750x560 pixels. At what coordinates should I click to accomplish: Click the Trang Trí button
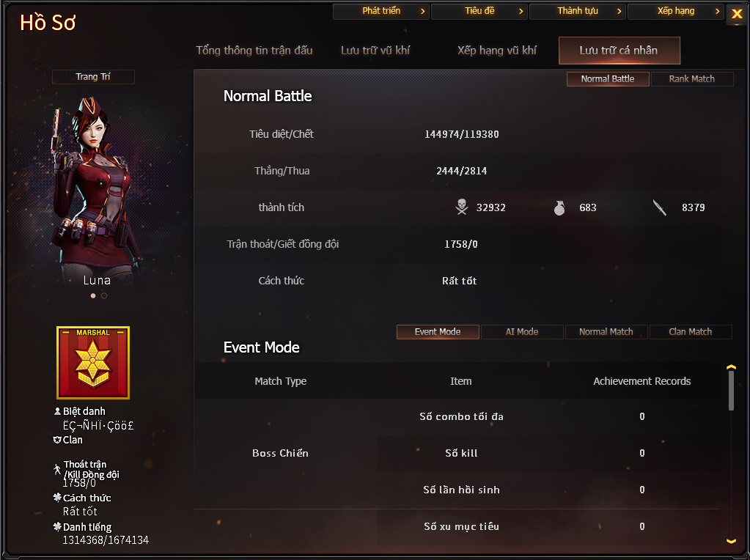(x=93, y=77)
